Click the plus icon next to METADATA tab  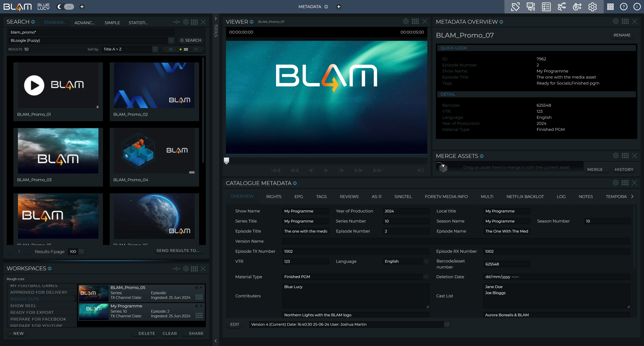(339, 7)
